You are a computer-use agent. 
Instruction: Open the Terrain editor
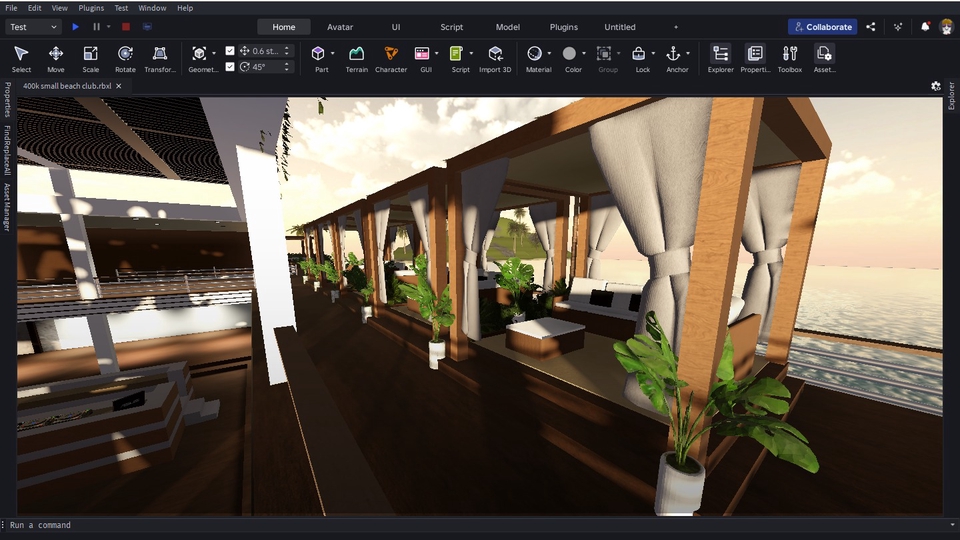click(356, 58)
